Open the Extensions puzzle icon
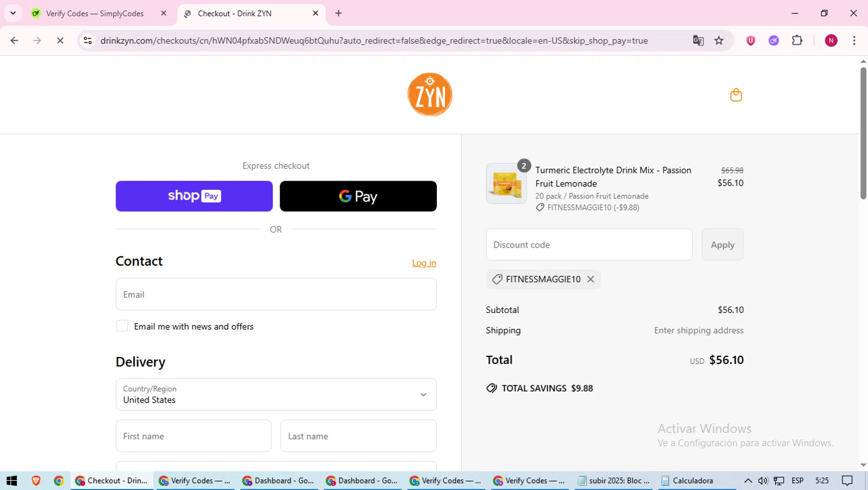Screen dimensions: 868x490 pos(797,40)
